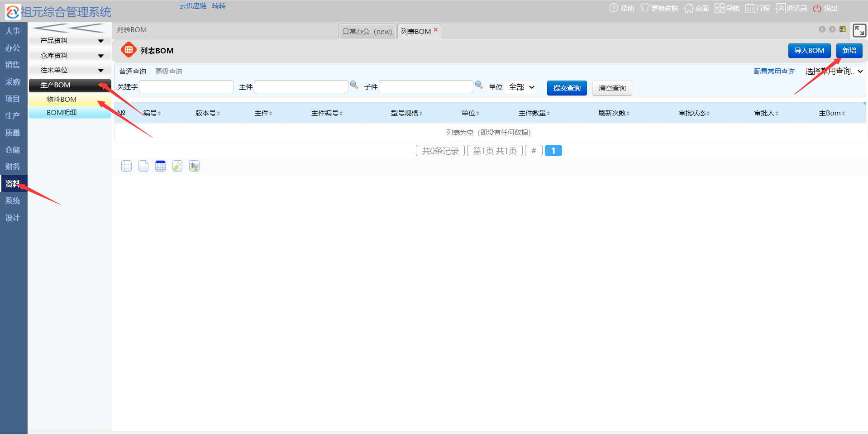Click the 提交查询 button
Viewport: 868px width, 435px height.
click(567, 88)
